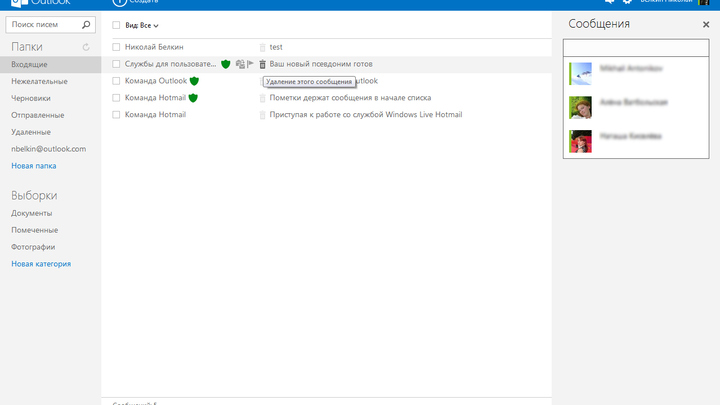The width and height of the screenshot is (720, 405).
Task: Delete the Ваш новый псевдоним готов message via its trash icon
Action: pyautogui.click(x=262, y=64)
